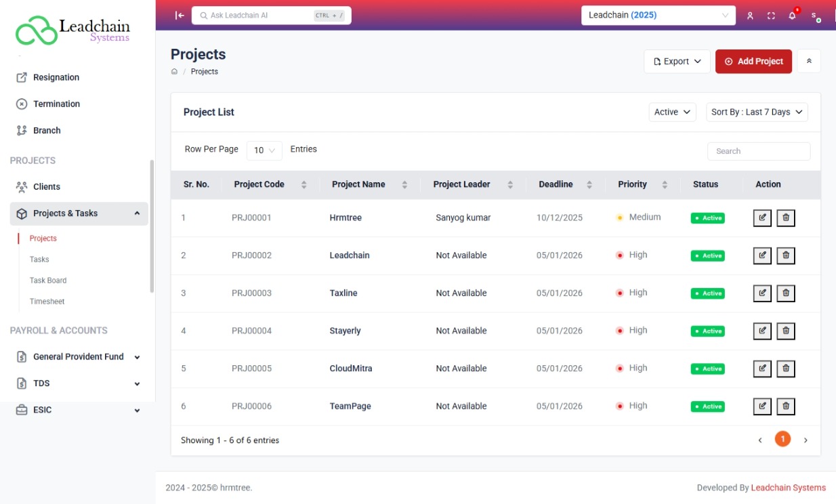Open the Sort By Last 7 Days dropdown

click(757, 112)
